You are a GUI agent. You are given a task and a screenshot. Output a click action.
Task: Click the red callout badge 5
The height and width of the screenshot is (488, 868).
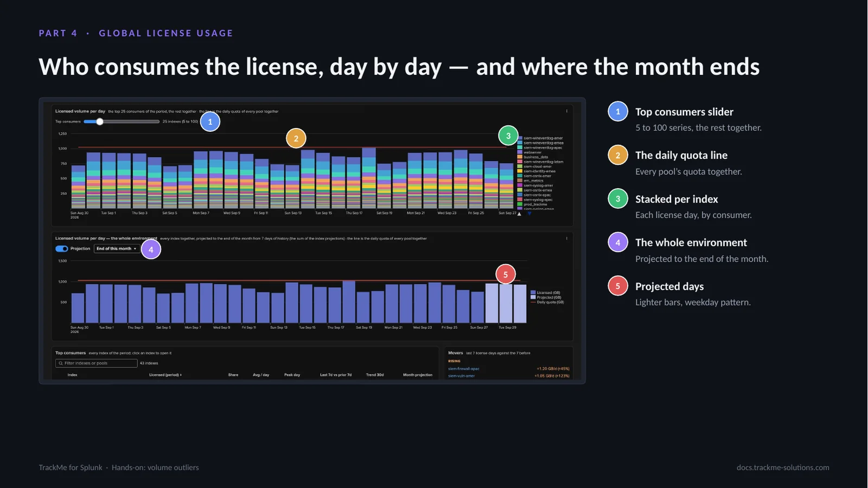click(506, 274)
